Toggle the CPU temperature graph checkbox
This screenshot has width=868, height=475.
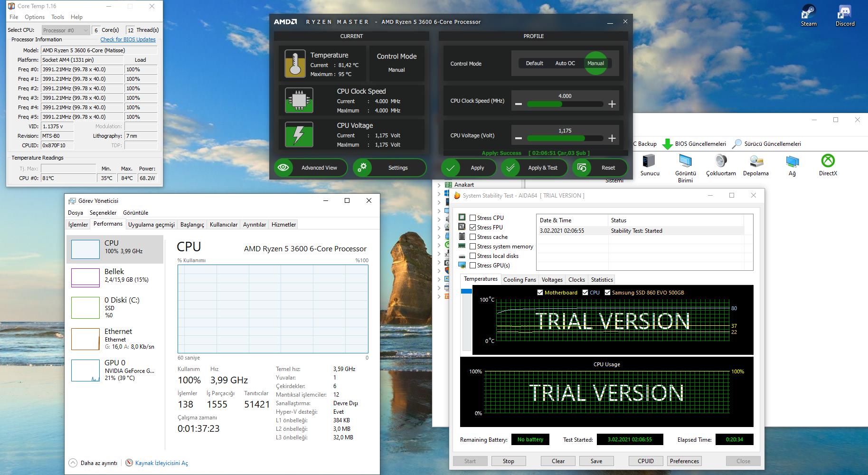click(585, 293)
